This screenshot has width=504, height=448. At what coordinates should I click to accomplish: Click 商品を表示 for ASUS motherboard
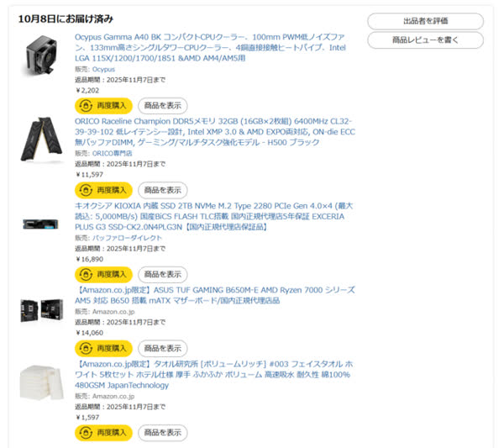point(163,348)
